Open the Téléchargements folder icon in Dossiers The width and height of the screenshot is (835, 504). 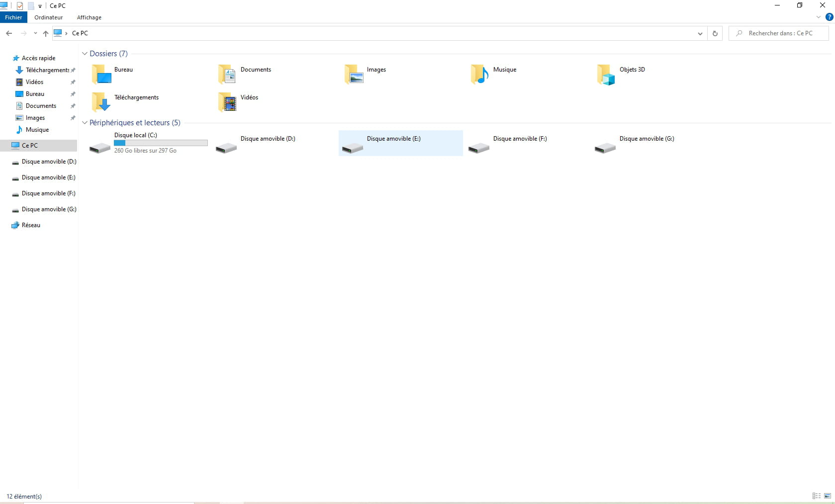101,102
